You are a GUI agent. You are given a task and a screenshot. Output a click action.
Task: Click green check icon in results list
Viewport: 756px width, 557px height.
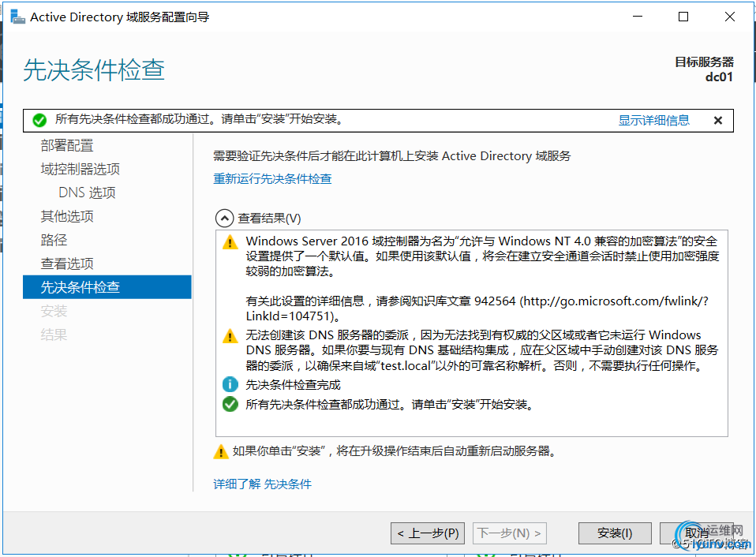(230, 404)
